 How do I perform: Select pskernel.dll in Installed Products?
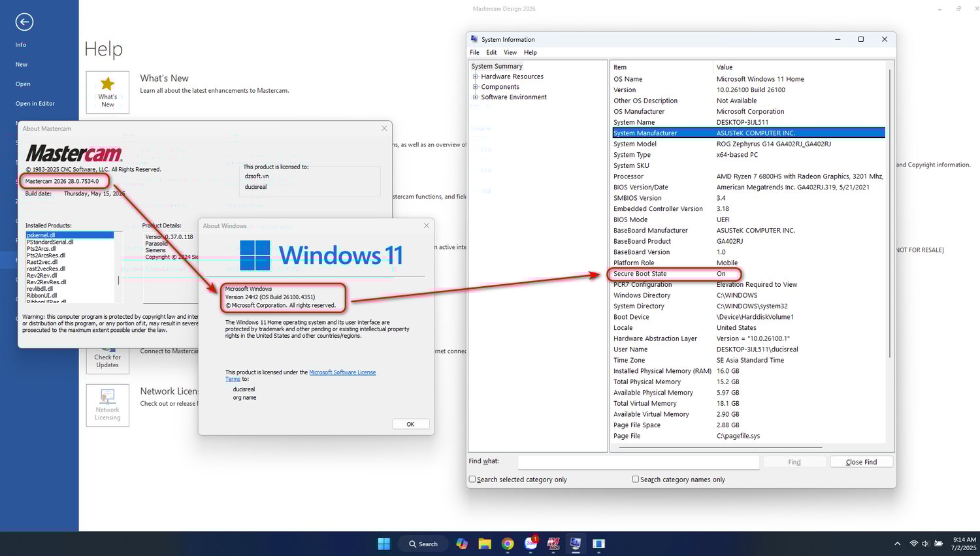click(70, 235)
